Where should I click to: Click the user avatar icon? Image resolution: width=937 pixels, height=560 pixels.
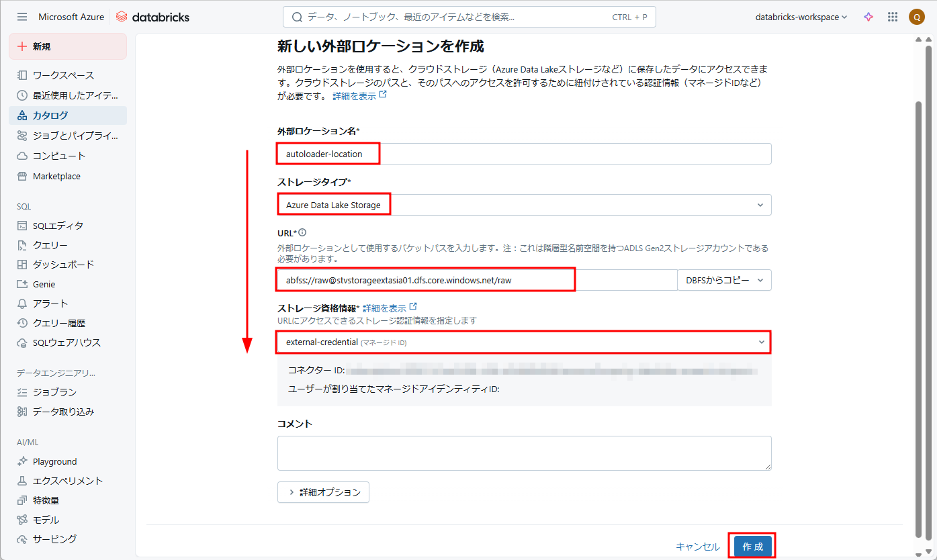pos(916,17)
